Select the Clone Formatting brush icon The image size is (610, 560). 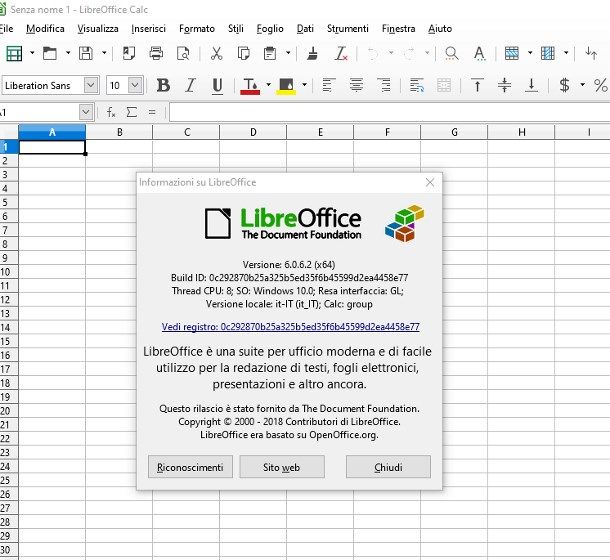point(312,53)
